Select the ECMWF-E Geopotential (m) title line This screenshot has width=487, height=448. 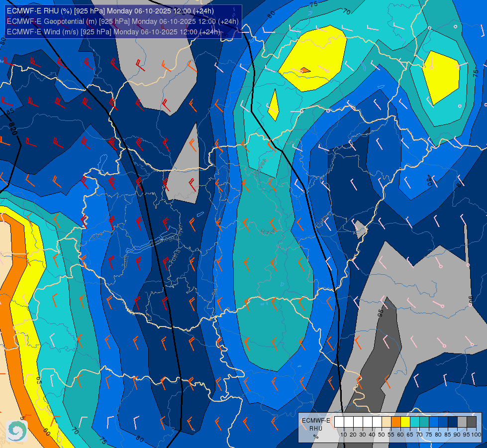point(123,21)
